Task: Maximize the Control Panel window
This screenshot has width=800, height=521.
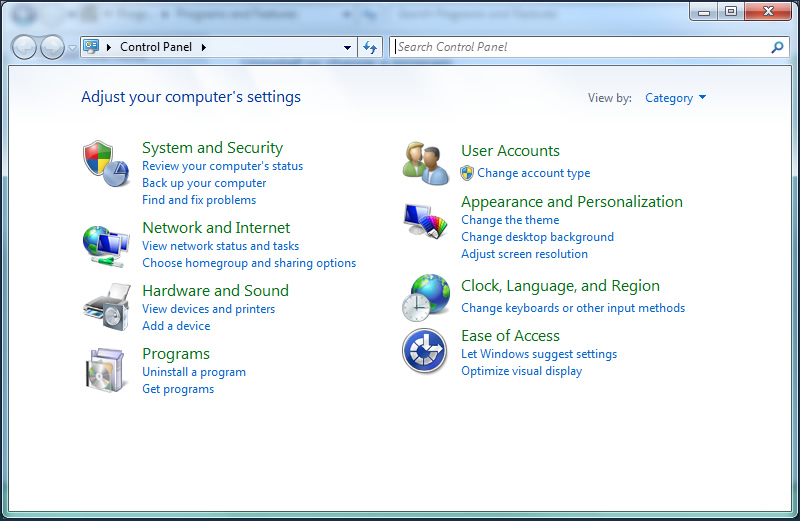Action: pos(731,11)
